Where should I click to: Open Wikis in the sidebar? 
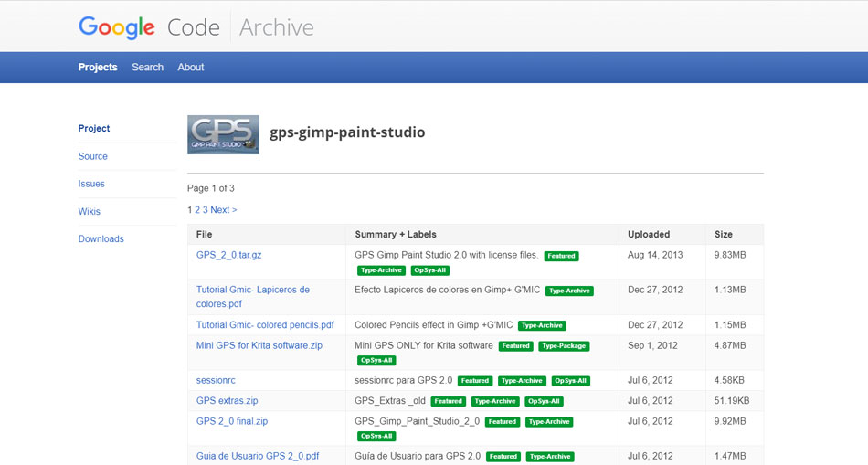[x=90, y=211]
